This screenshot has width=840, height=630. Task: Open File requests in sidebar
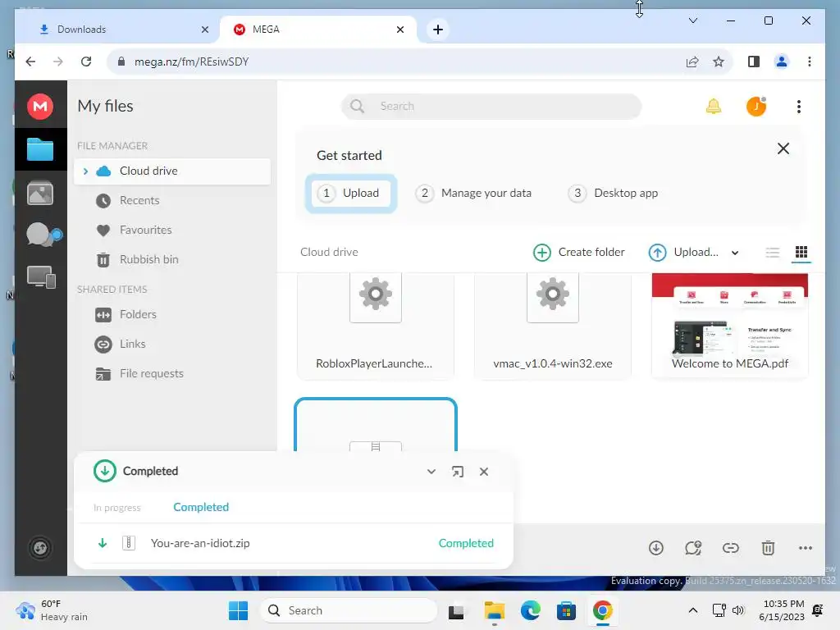pos(151,373)
